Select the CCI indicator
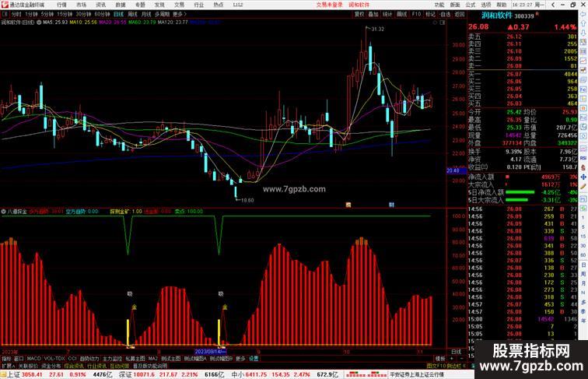The width and height of the screenshot is (588, 379). point(72,359)
